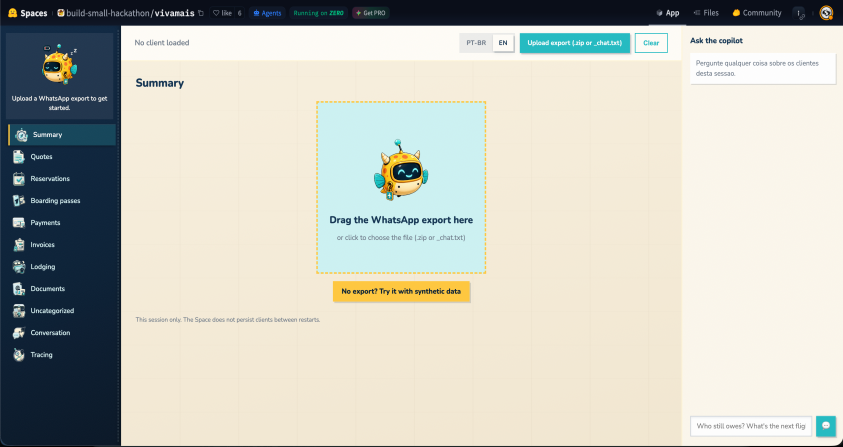The image size is (843, 447).
Task: Click the robot mascot in drop zone
Action: (401, 171)
